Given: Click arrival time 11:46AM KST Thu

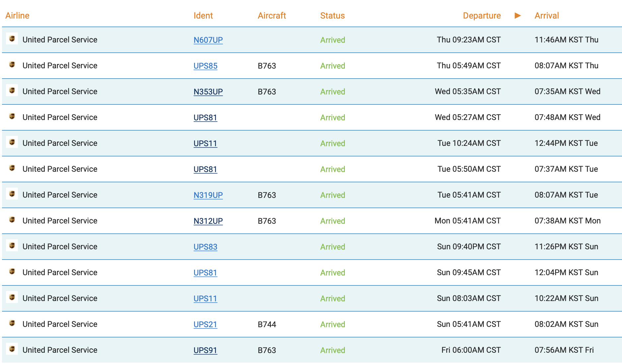Looking at the screenshot, I should coord(567,40).
